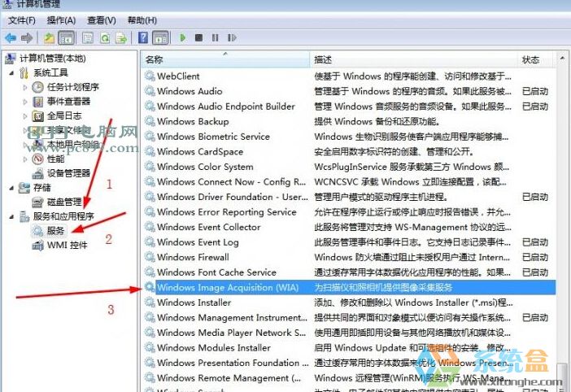
Task: Select Windows Event Log service
Action: [349, 242]
